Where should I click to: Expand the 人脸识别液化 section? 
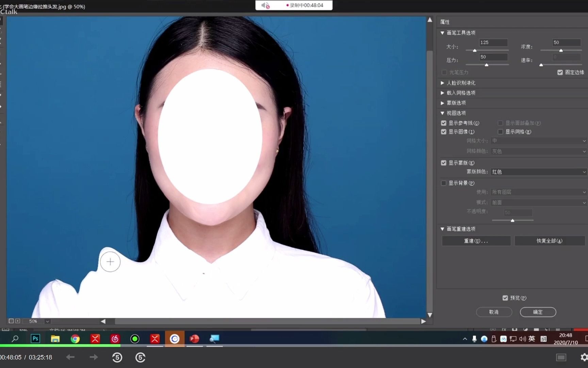(442, 82)
